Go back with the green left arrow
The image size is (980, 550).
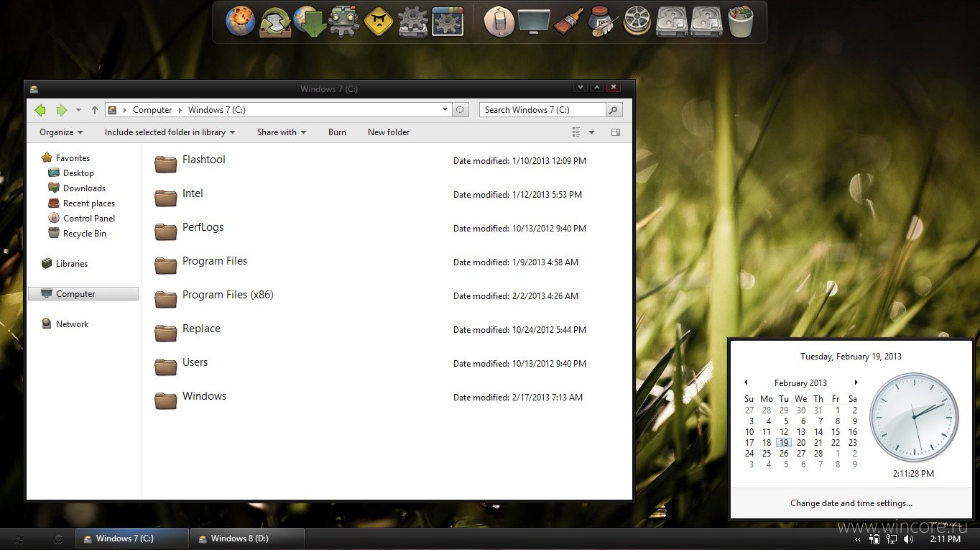tap(40, 110)
